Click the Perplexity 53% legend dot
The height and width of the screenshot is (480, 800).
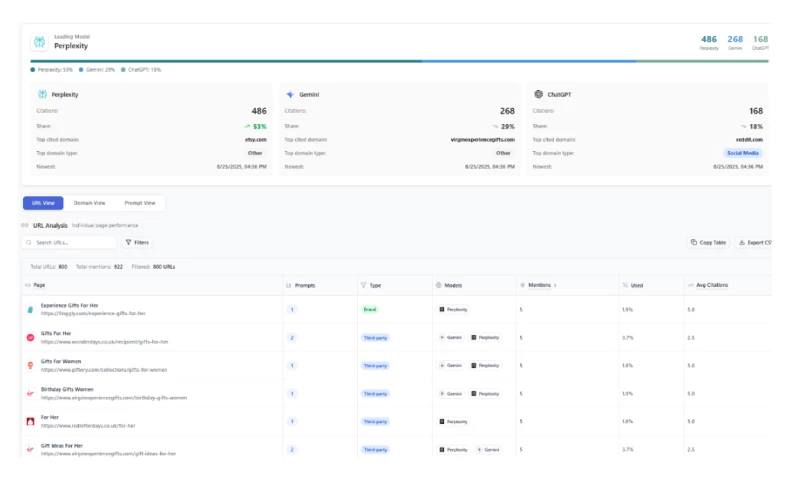tap(33, 70)
